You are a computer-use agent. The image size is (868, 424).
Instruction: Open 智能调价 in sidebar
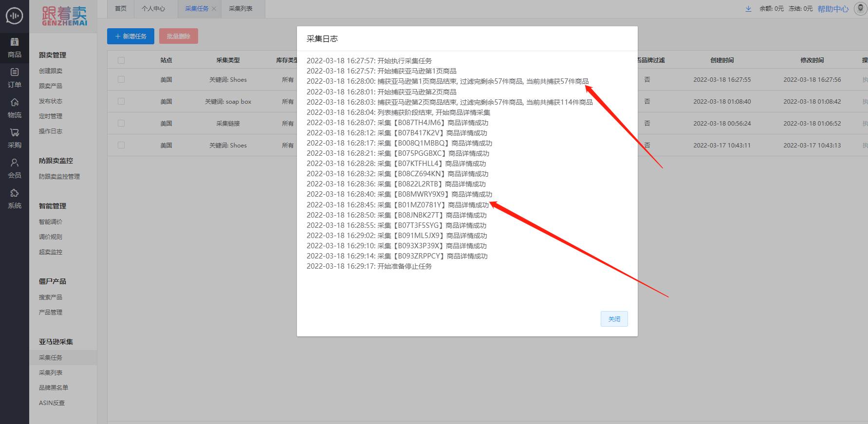pos(51,221)
